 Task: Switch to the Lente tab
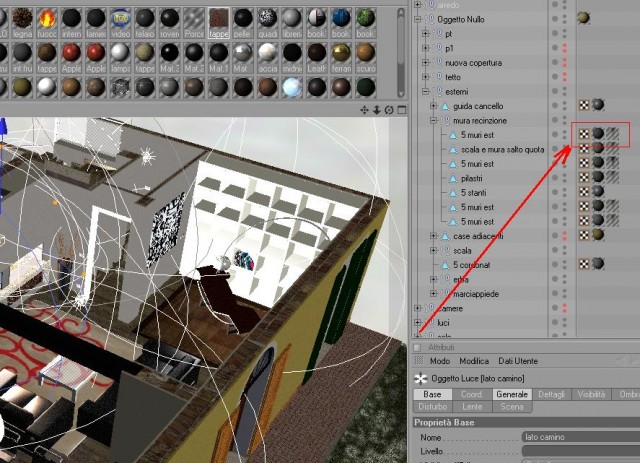[x=472, y=407]
